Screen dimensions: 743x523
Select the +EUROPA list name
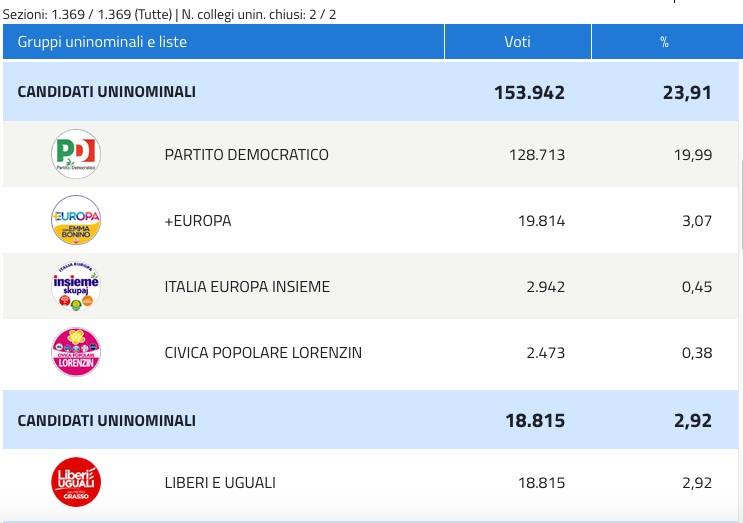pyautogui.click(x=198, y=221)
